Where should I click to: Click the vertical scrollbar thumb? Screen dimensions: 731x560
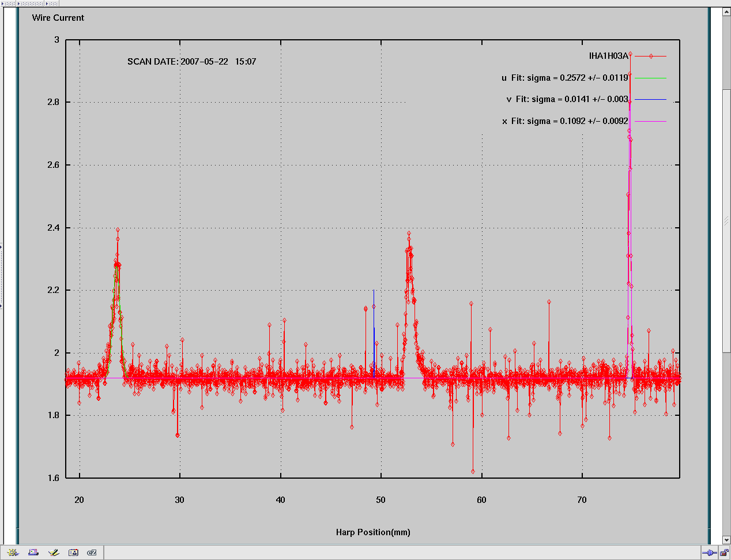point(726,221)
